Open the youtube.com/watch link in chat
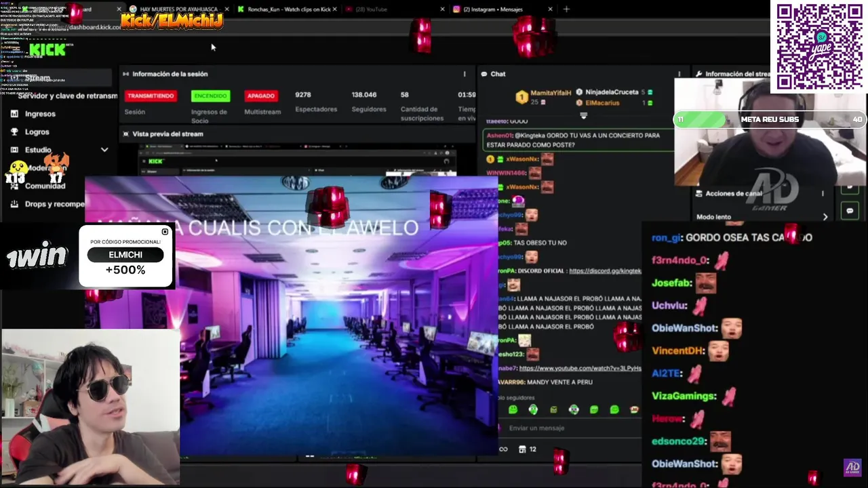868x488 pixels. 580,368
